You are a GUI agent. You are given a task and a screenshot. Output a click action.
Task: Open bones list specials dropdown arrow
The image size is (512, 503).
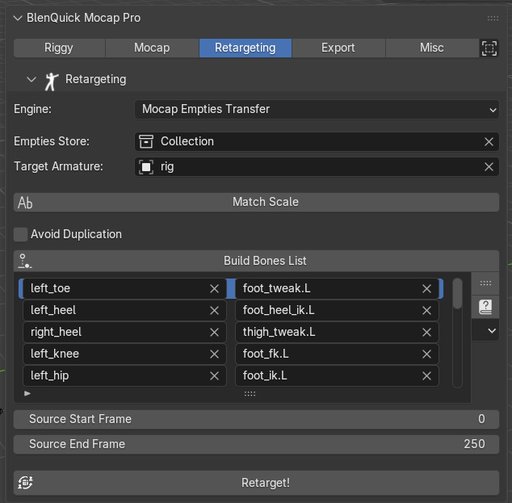pos(492,331)
